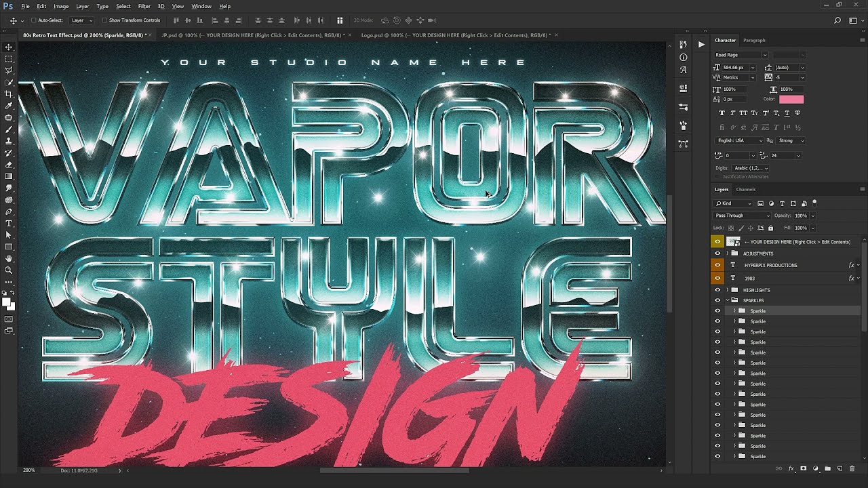Screen dimensions: 868x488
Task: Select the ADJUSTMENTS layer name
Action: (x=758, y=253)
